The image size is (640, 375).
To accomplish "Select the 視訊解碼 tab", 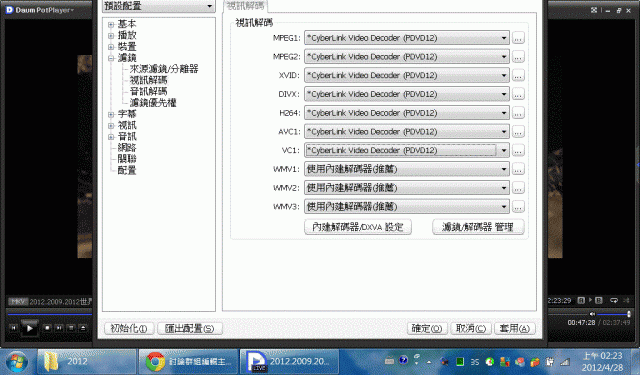I will click(245, 6).
